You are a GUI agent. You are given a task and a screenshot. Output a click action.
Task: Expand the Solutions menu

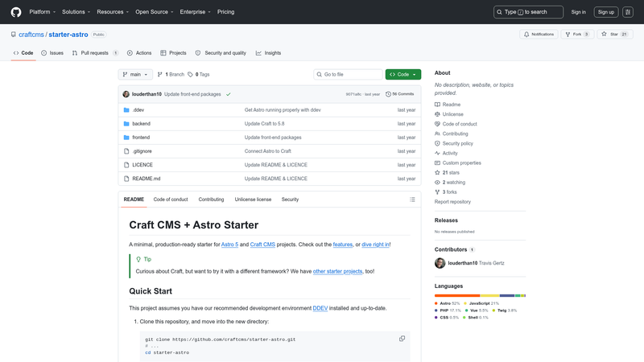76,12
